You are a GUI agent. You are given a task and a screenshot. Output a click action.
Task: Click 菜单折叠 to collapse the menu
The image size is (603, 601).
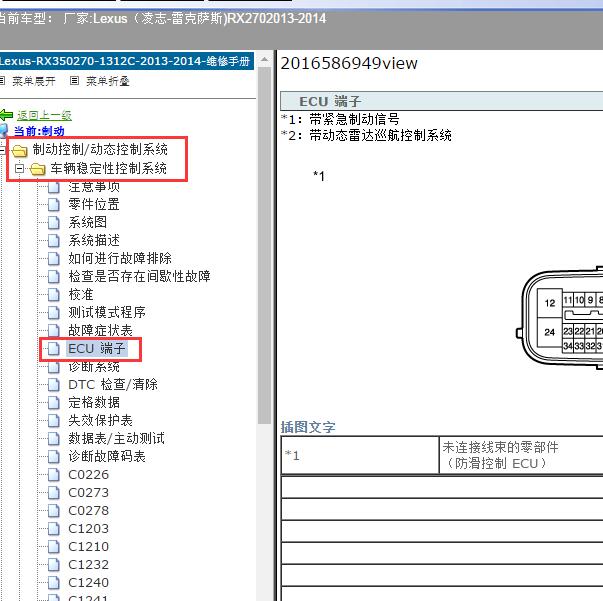(108, 81)
